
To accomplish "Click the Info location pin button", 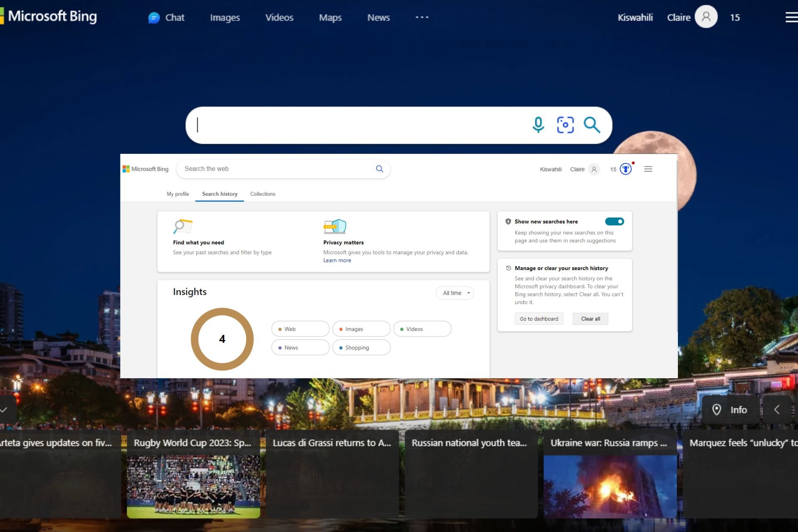I will click(x=730, y=410).
